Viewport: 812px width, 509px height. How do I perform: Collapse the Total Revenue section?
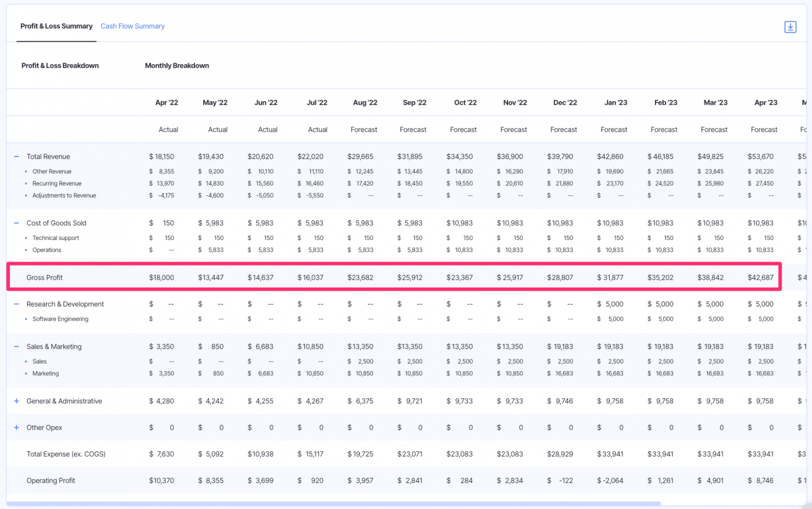[16, 156]
